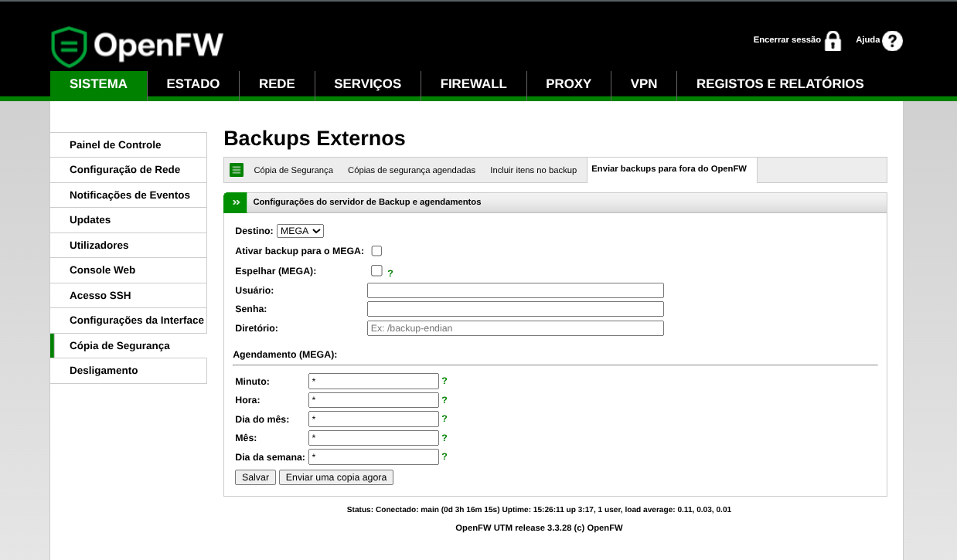
Task: Click the green double-arrow section header icon
Action: pos(236,202)
